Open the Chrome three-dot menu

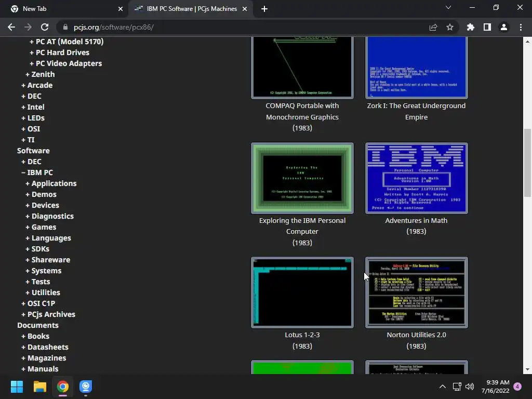pyautogui.click(x=521, y=27)
